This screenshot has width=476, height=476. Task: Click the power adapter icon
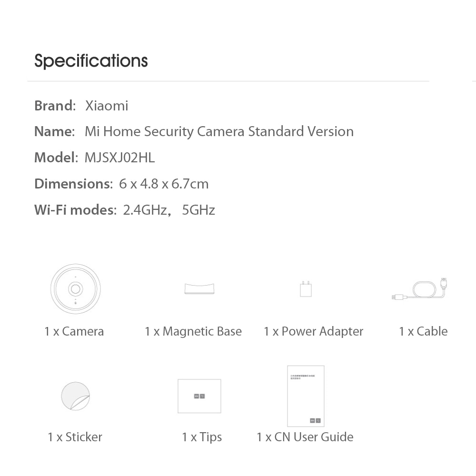[x=306, y=289]
